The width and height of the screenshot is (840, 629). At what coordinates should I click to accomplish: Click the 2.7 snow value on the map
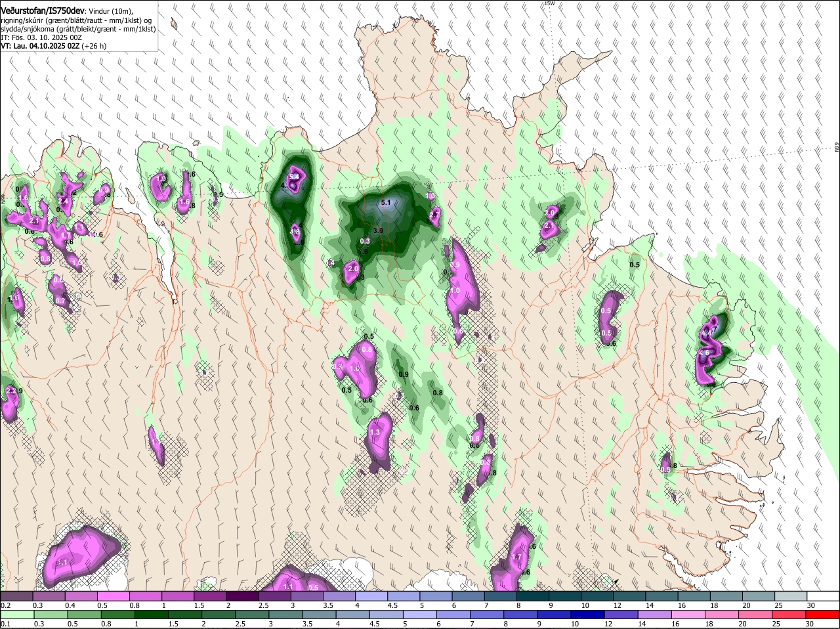(x=434, y=215)
